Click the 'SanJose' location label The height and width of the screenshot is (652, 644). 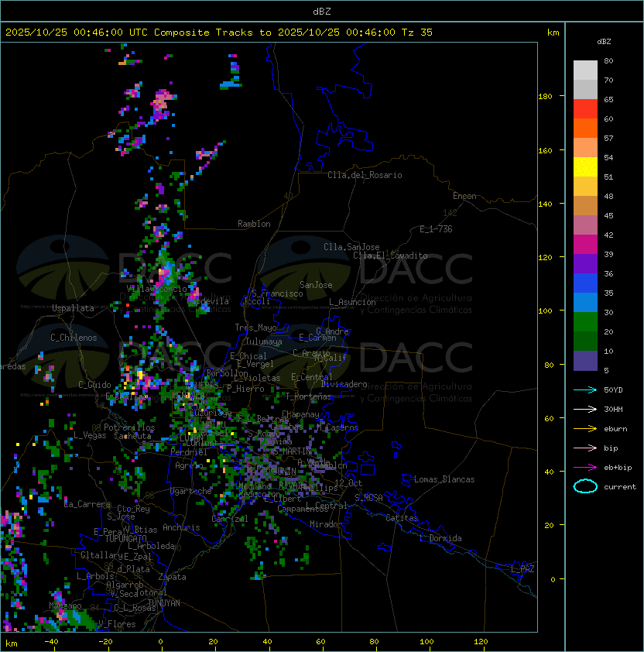pos(316,285)
